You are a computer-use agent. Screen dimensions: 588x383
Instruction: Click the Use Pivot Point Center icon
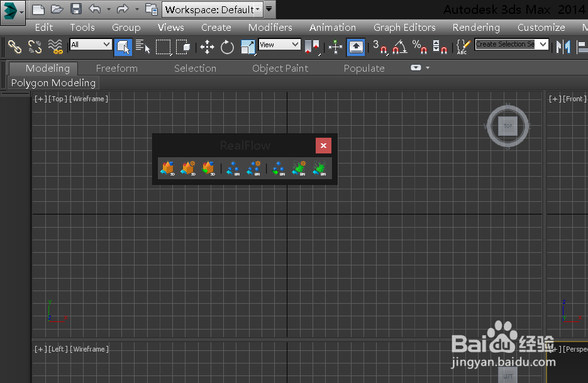click(x=312, y=47)
